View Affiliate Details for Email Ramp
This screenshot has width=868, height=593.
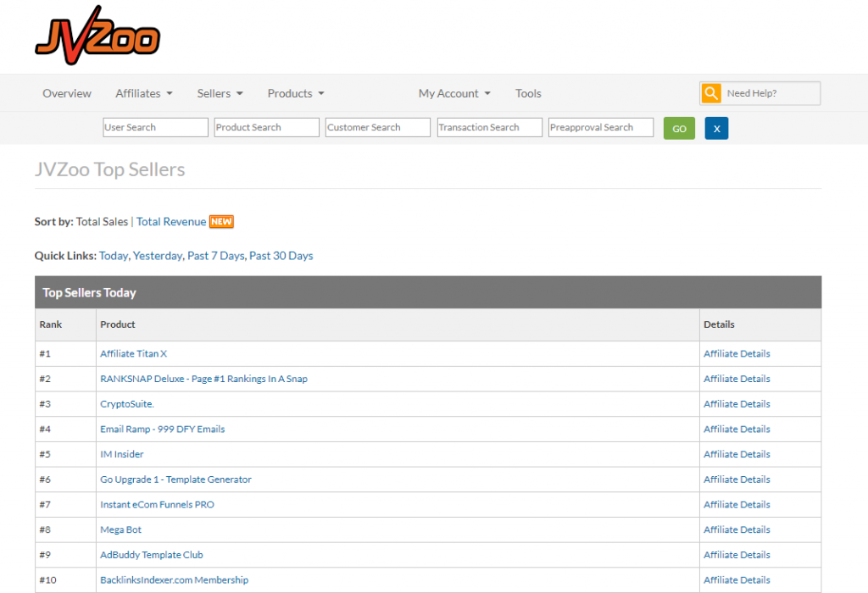pyautogui.click(x=737, y=430)
